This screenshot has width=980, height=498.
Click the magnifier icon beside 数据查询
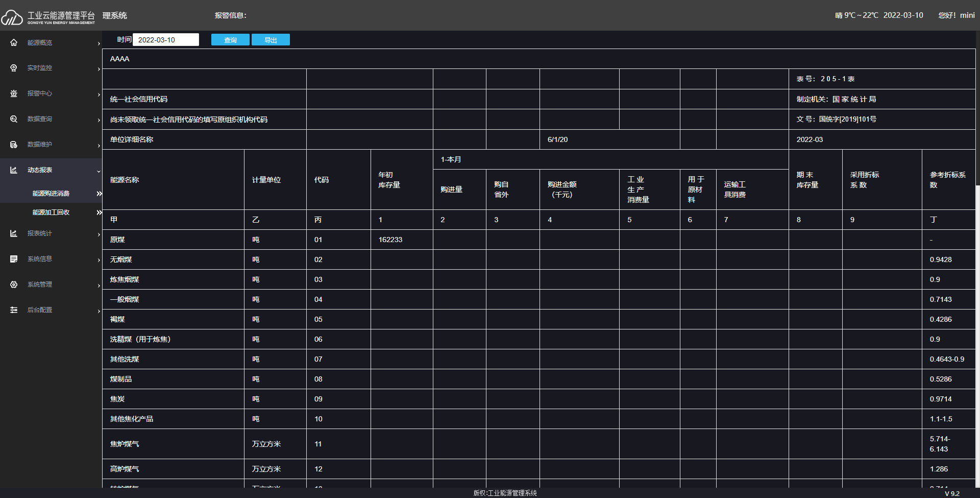(14, 119)
